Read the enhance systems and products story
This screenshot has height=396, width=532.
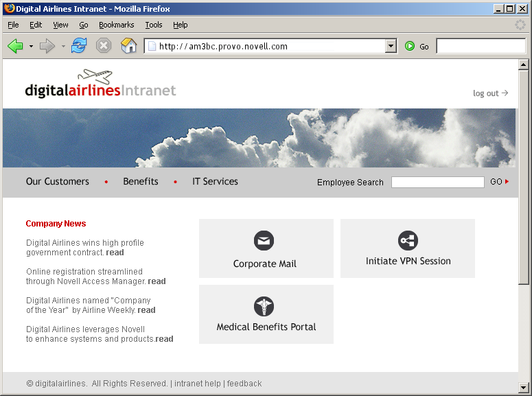pos(164,339)
